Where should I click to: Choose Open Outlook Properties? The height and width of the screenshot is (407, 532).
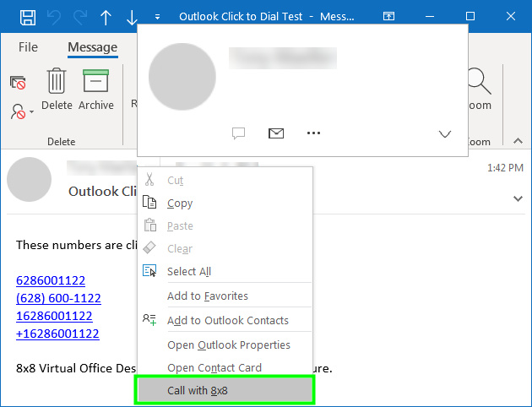point(224,345)
